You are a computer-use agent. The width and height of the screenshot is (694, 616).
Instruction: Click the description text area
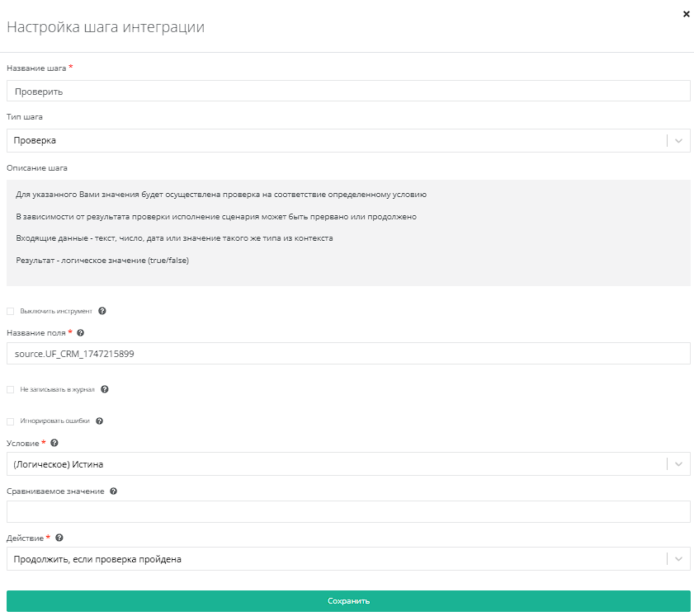[x=348, y=233]
